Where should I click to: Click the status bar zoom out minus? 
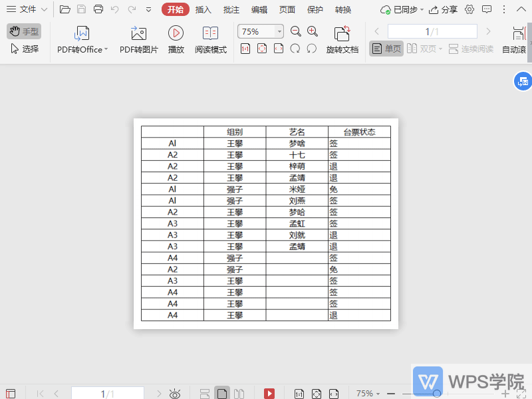click(391, 394)
